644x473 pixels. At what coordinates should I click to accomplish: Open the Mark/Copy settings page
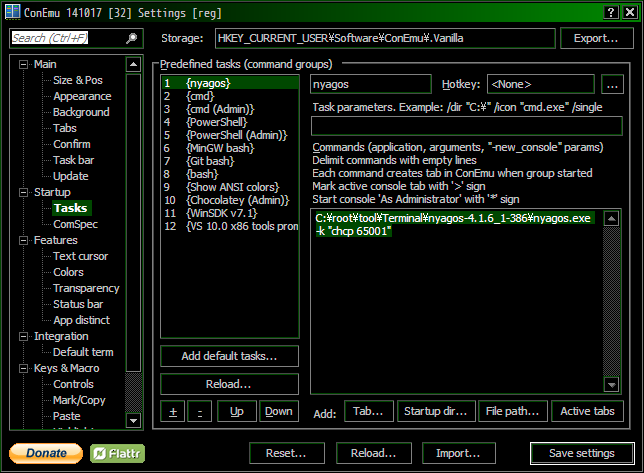point(79,400)
